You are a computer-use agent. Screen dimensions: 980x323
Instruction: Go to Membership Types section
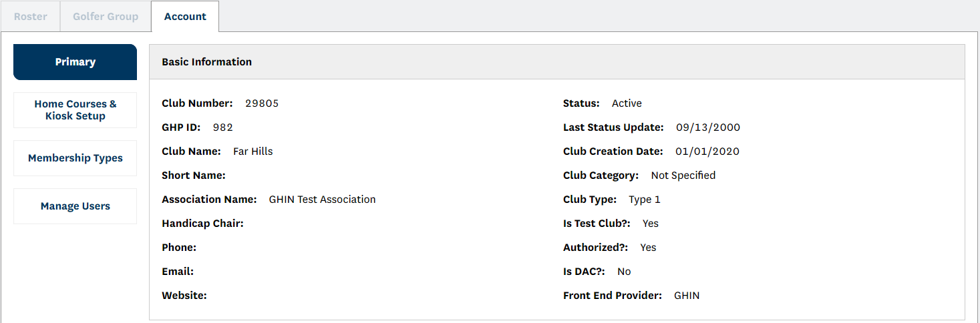(75, 158)
